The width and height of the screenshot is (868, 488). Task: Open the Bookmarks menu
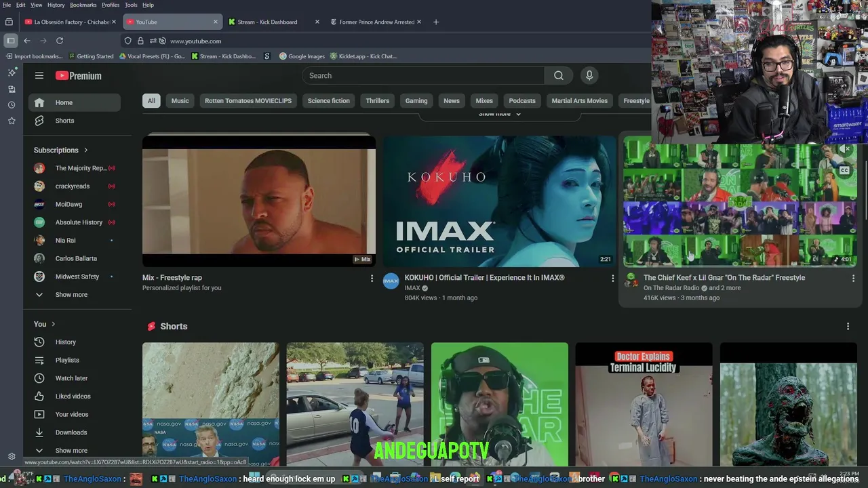click(x=83, y=5)
